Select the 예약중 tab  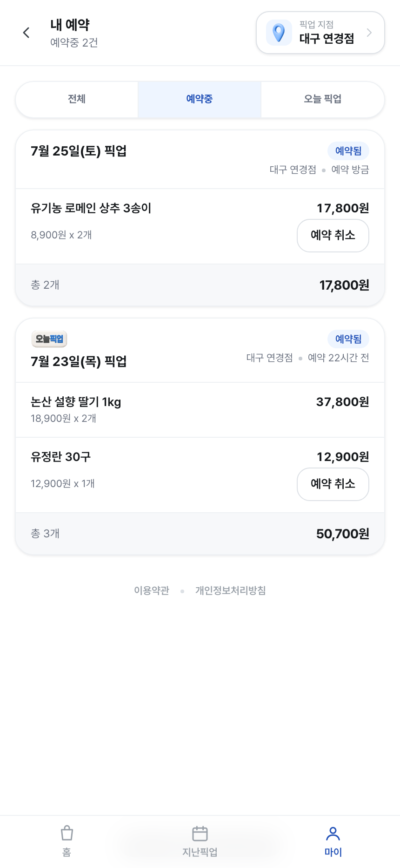pos(200,99)
